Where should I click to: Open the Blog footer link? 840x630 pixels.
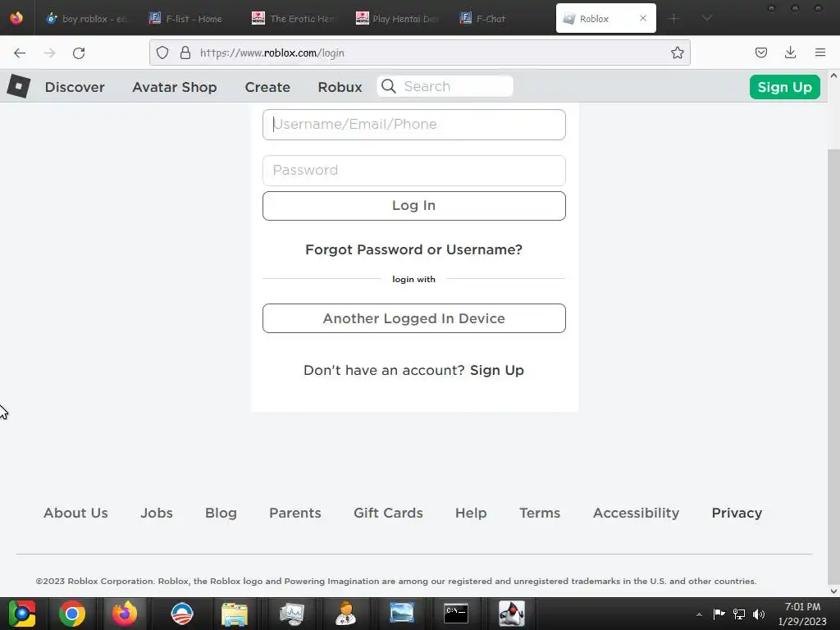pos(221,513)
